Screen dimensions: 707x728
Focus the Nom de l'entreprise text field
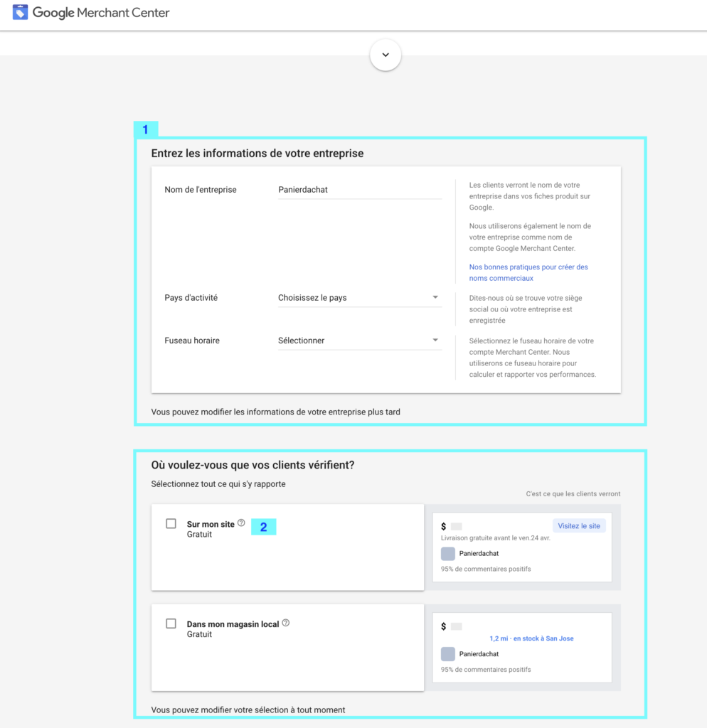point(359,190)
